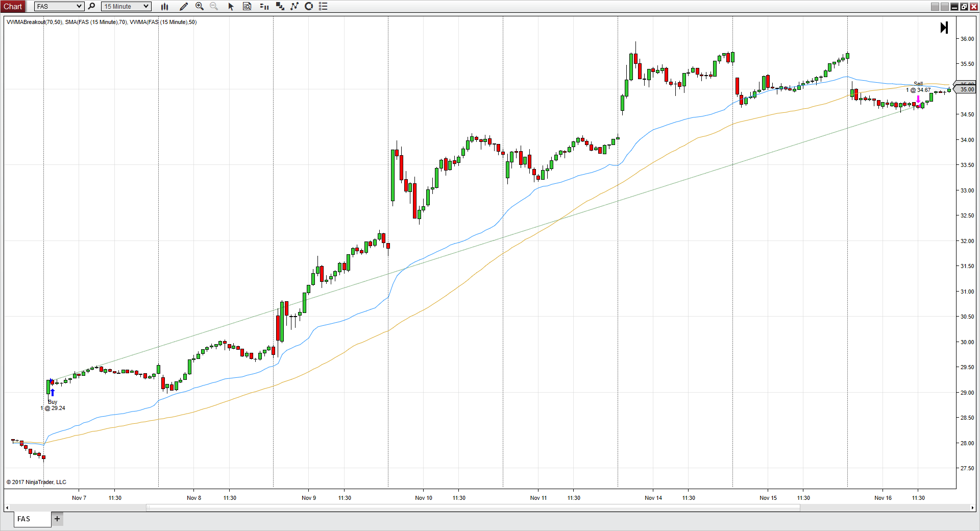Viewport: 980px width, 531px height.
Task: Click the Nov 7 date axis label
Action: click(x=79, y=498)
